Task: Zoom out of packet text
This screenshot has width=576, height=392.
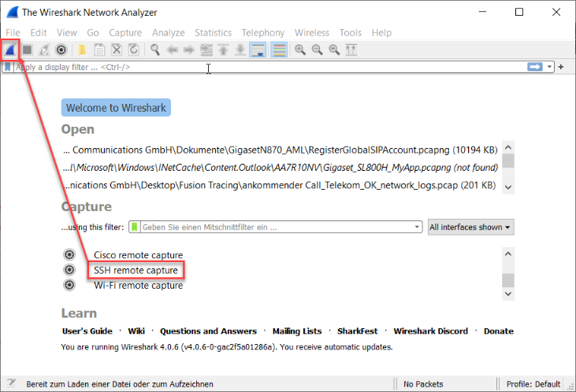Action: tap(317, 50)
